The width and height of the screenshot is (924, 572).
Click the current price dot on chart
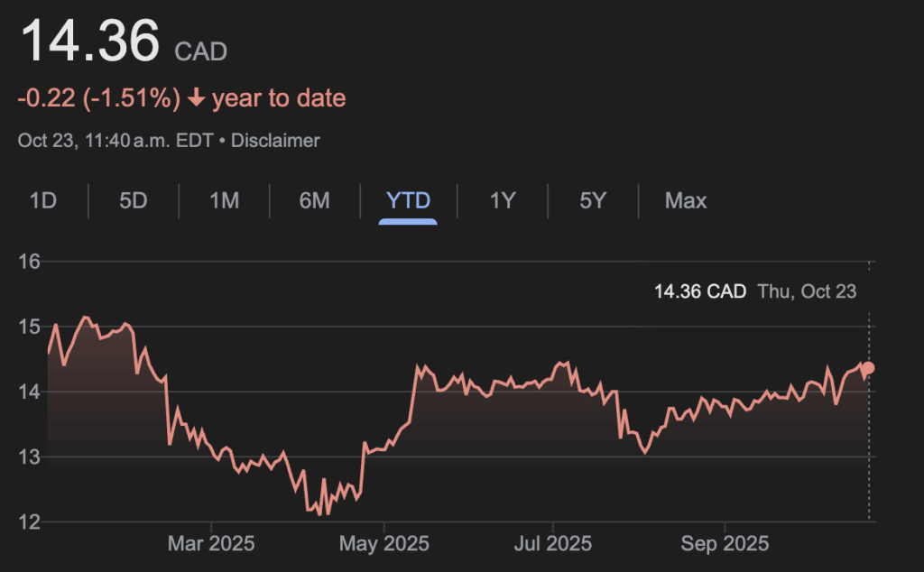[x=869, y=368]
